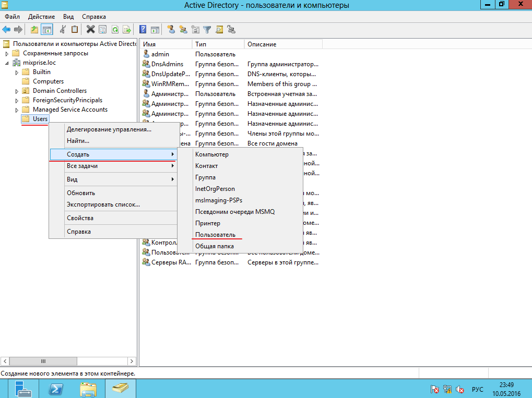Open Help via the blue question-mark icon

click(x=143, y=29)
